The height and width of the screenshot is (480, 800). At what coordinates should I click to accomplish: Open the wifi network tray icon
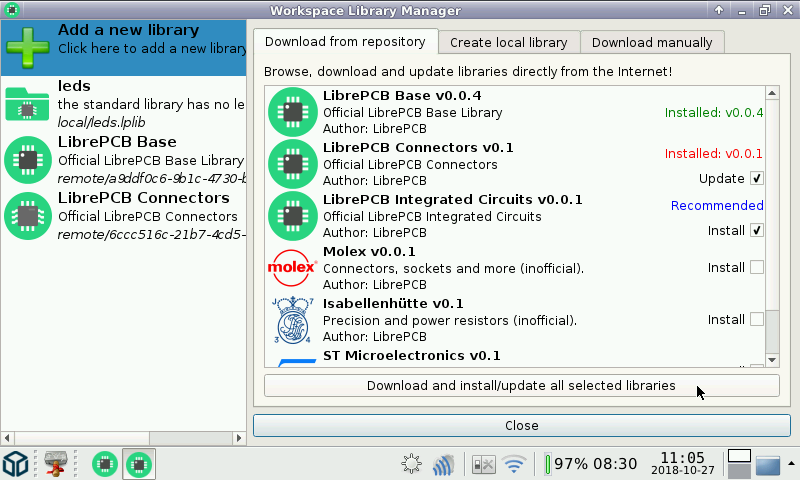coord(514,464)
